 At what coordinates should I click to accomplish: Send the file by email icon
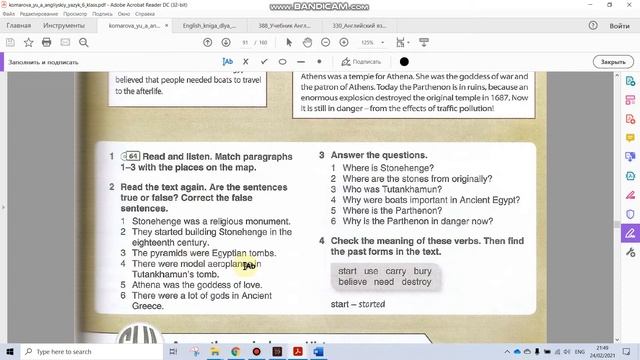point(65,42)
